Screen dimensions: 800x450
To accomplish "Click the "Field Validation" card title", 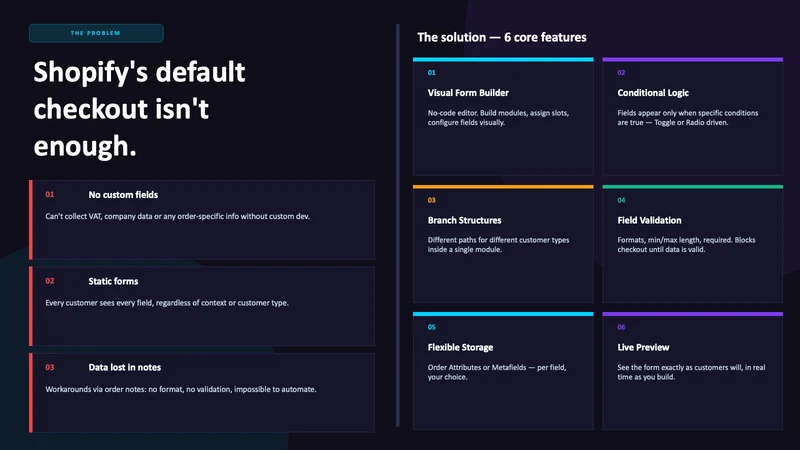I will 649,220.
